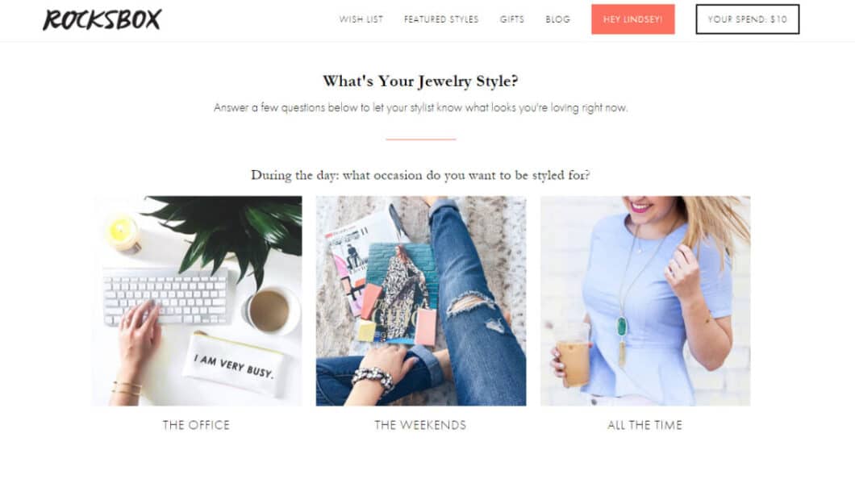
Task: Click the Hey Lindsey! button
Action: 633,19
